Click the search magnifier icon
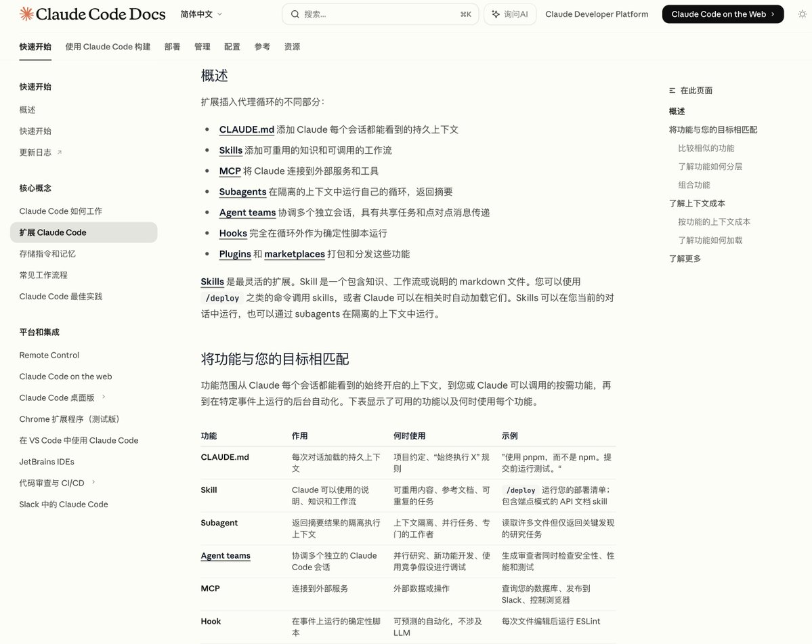The width and height of the screenshot is (812, 644). click(x=295, y=14)
